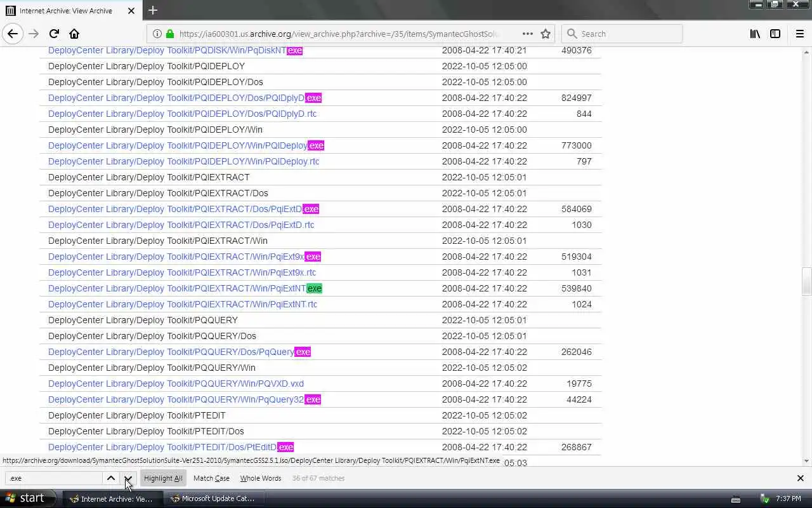This screenshot has height=508, width=812.
Task: Focus the URL address bar
Action: (339, 34)
